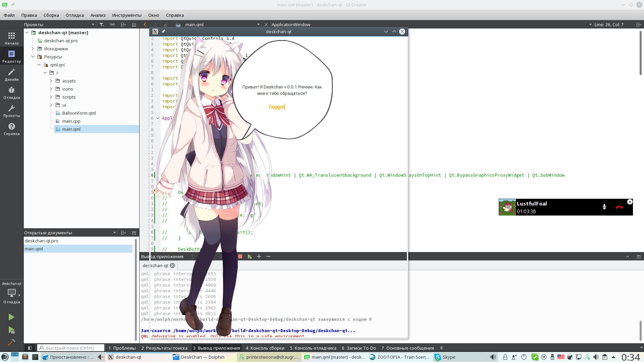The image size is (644, 362).
Task: Open ZOOTOPIA - Train Scen... browser taskbar entry
Action: point(399,357)
